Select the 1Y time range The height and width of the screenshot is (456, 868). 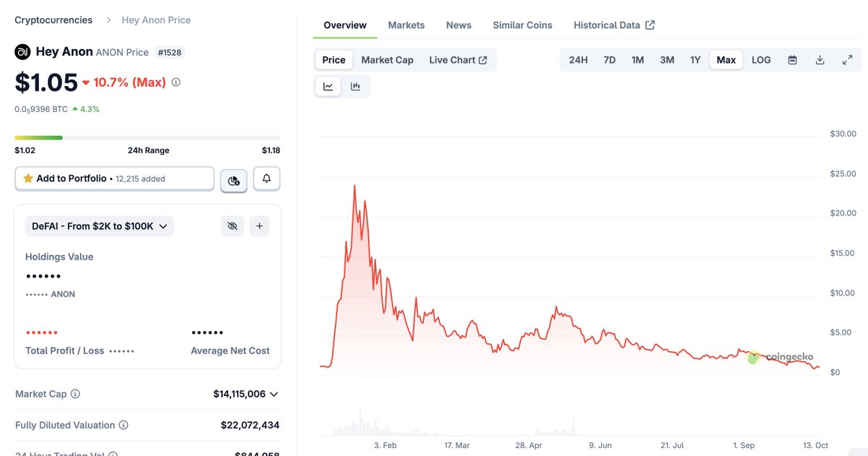[695, 60]
